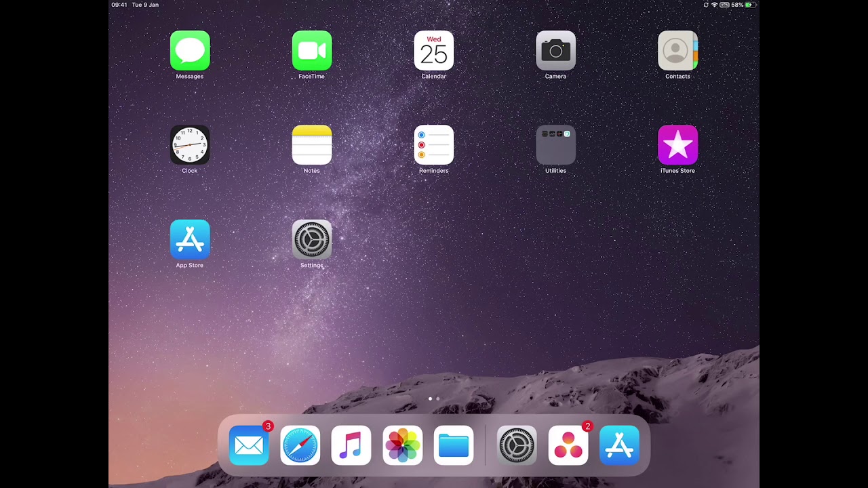
Task: Launch Safari from the dock
Action: point(300,445)
